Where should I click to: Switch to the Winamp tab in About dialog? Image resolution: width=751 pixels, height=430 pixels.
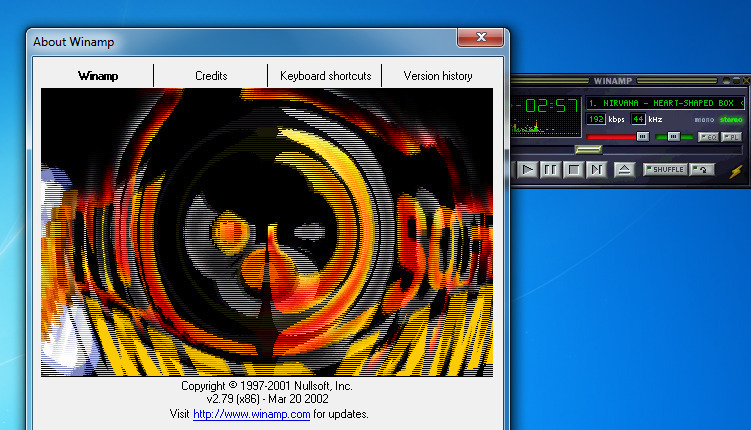(x=98, y=76)
